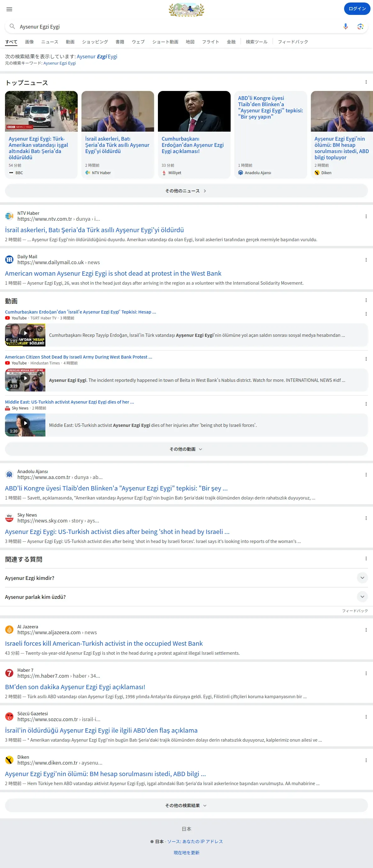Expand その他の動画 more videos
Screen dimensions: 373x868
click(x=186, y=449)
